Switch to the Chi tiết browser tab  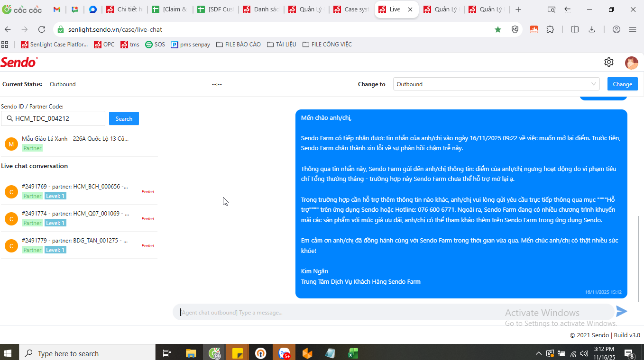[x=125, y=9]
